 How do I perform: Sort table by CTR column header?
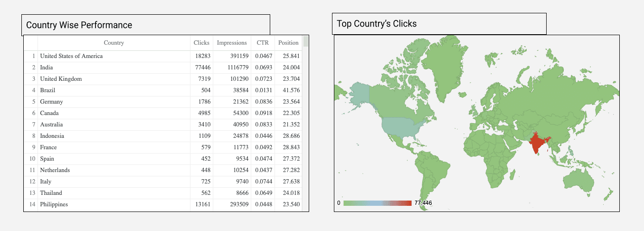click(263, 43)
